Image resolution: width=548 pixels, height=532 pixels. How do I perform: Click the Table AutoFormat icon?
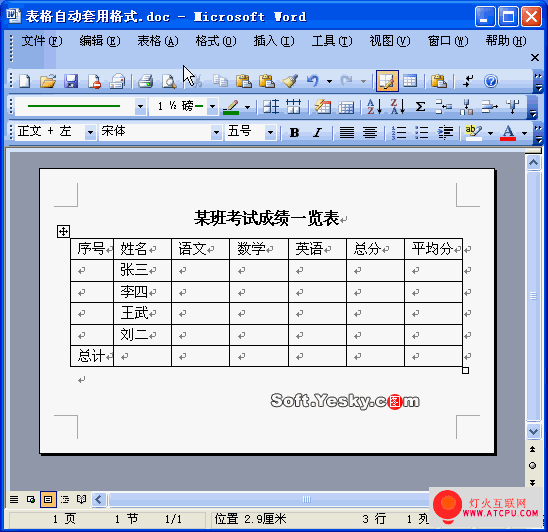pos(323,106)
